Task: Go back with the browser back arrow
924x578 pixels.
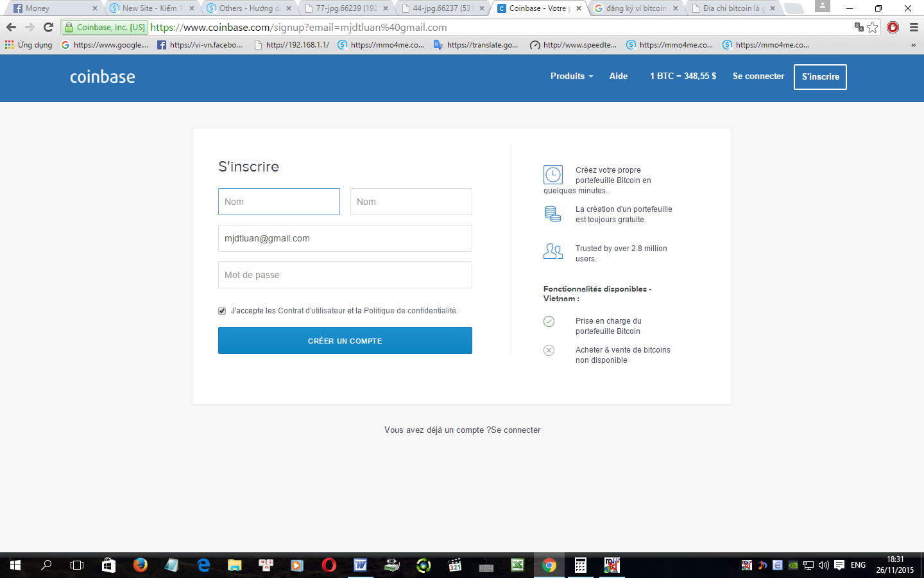Action: pos(11,27)
